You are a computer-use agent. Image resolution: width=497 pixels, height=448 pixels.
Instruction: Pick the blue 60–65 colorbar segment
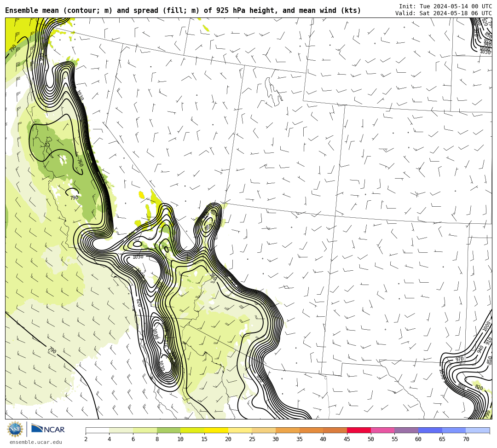[x=430, y=430]
